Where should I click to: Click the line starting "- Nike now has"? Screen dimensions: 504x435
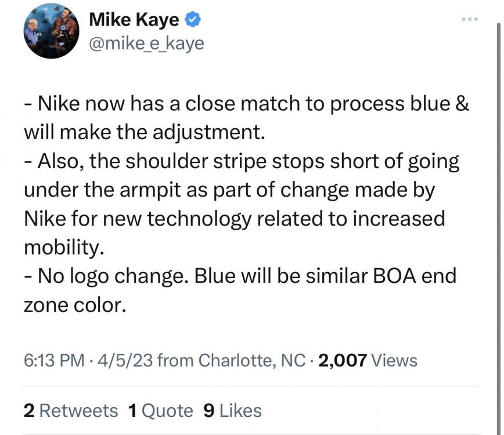tap(247, 104)
